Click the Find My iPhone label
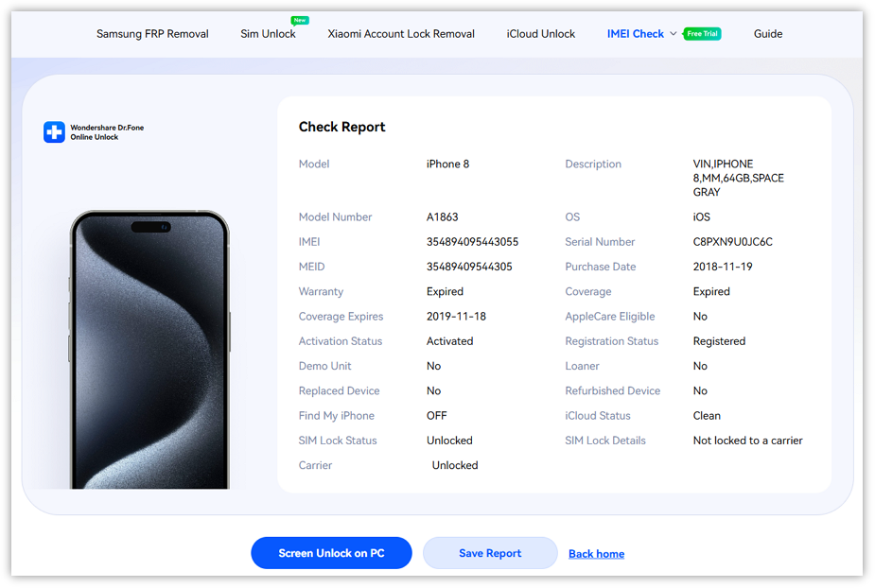Image resolution: width=875 pixels, height=588 pixels. (337, 416)
